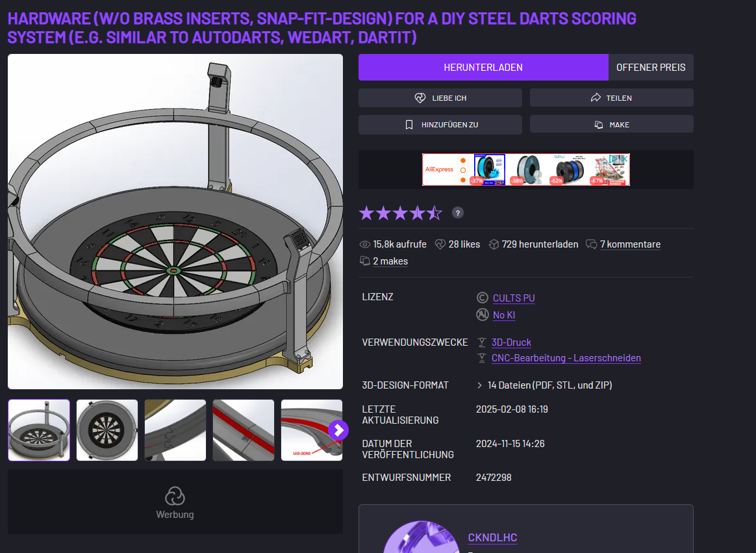The width and height of the screenshot is (756, 553).
Task: Expand the 14 Dateien file list
Action: tap(544, 385)
